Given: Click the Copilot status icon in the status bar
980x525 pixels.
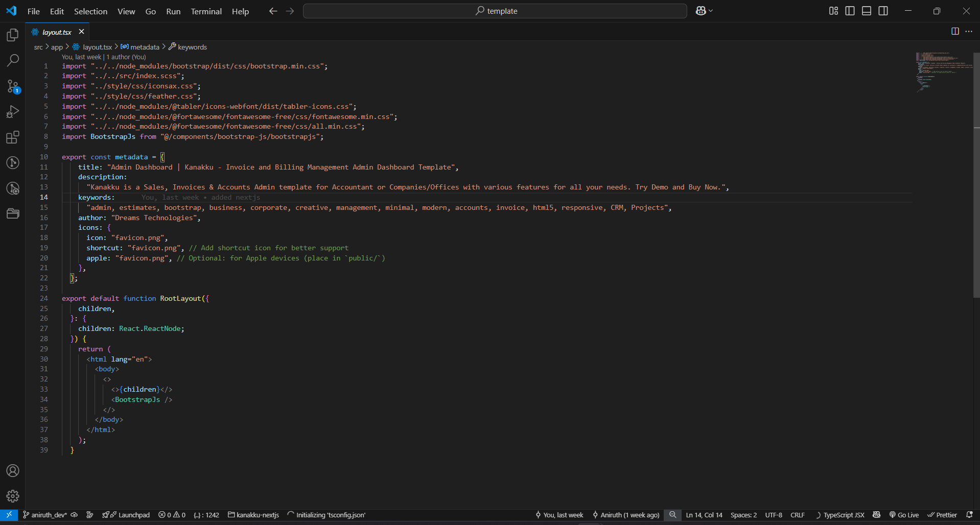Looking at the screenshot, I should (x=876, y=515).
